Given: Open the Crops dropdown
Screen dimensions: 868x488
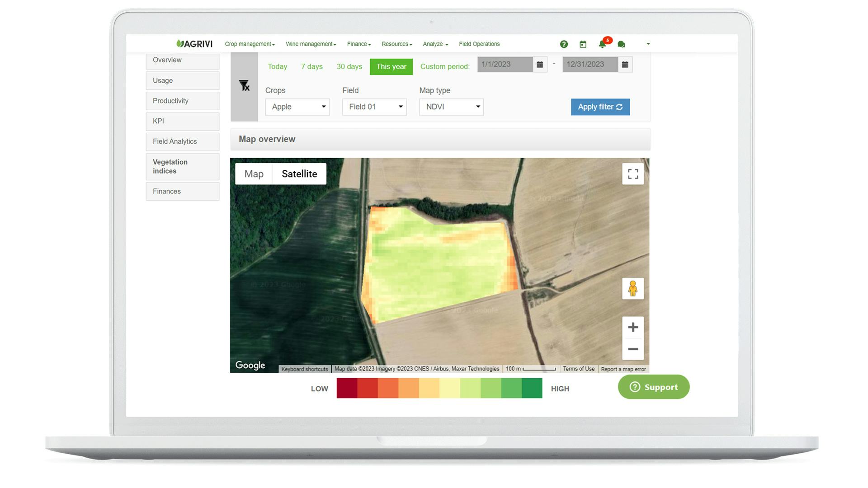Looking at the screenshot, I should click(297, 107).
